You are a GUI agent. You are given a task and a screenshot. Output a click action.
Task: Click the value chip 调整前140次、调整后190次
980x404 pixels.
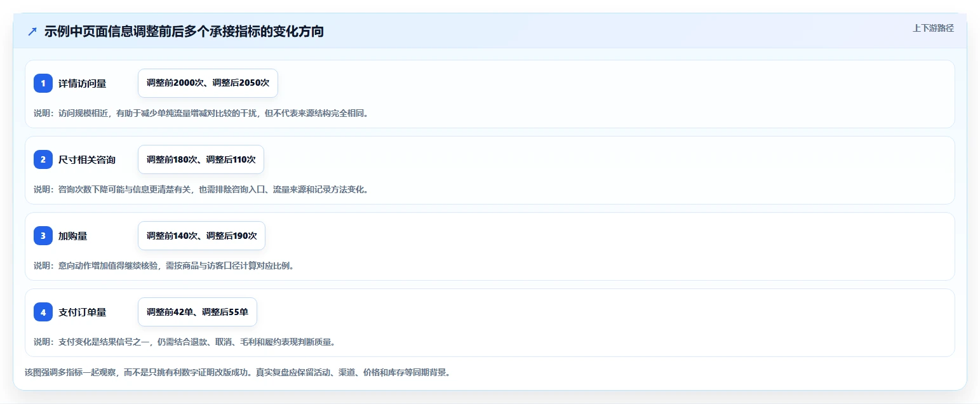click(x=201, y=236)
